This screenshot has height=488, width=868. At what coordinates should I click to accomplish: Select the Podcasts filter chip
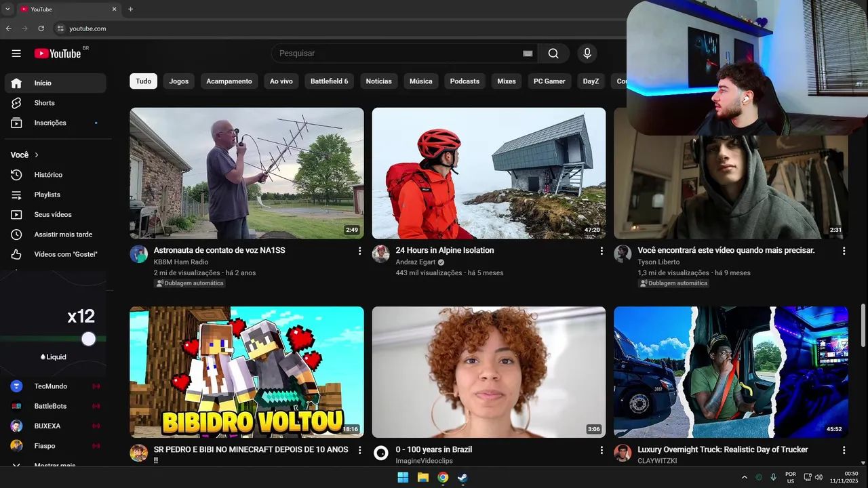tap(465, 81)
